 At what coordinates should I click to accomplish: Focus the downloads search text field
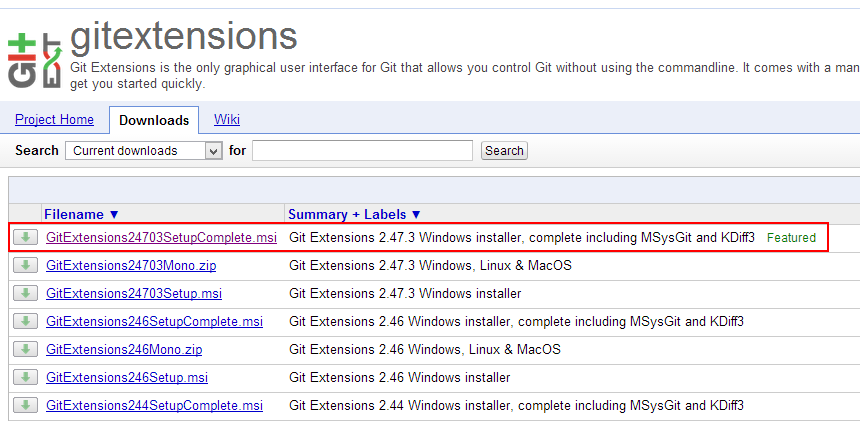click(363, 151)
